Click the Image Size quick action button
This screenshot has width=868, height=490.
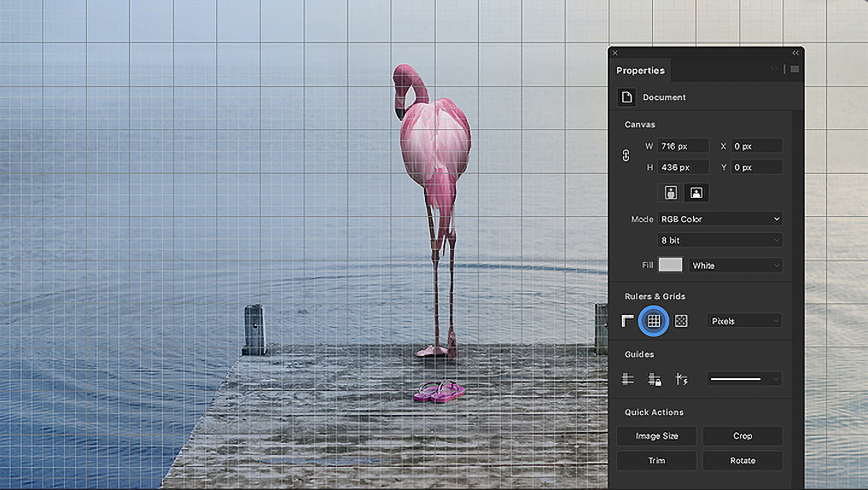(656, 436)
